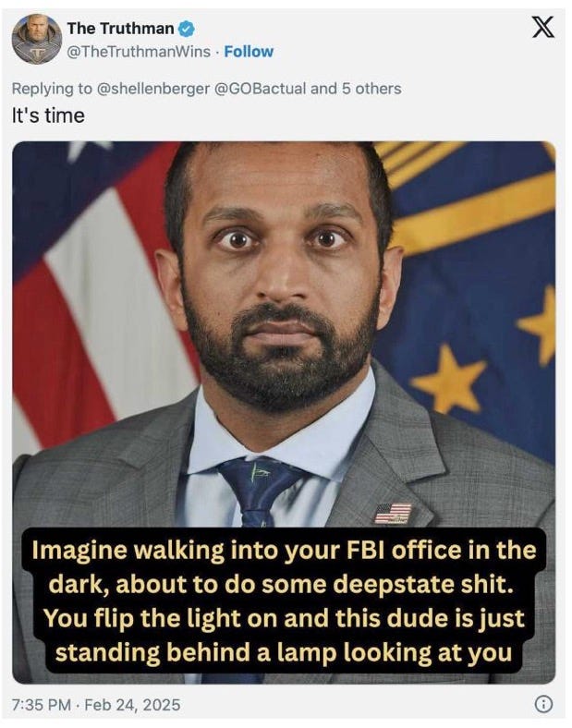Follow the @TheTruthmanWins account
The height and width of the screenshot is (728, 572).
249,52
